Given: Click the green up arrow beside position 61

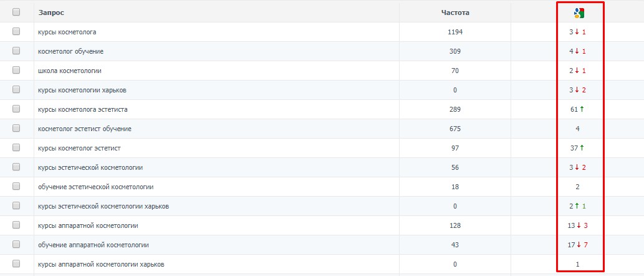Looking at the screenshot, I should coord(583,109).
